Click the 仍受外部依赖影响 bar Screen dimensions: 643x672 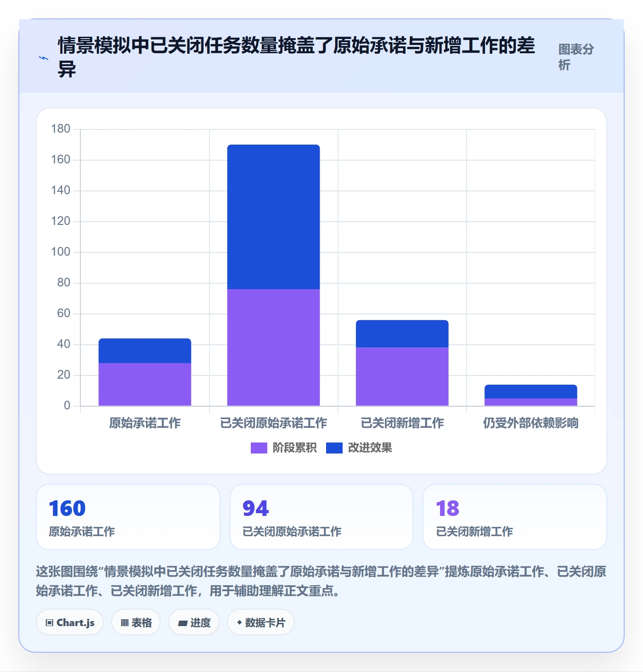pyautogui.click(x=530, y=395)
